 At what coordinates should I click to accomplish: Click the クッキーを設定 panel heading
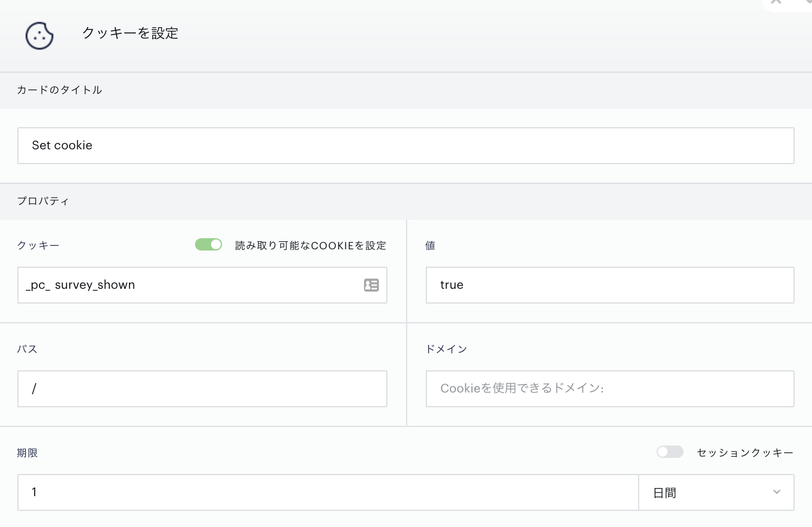(130, 33)
